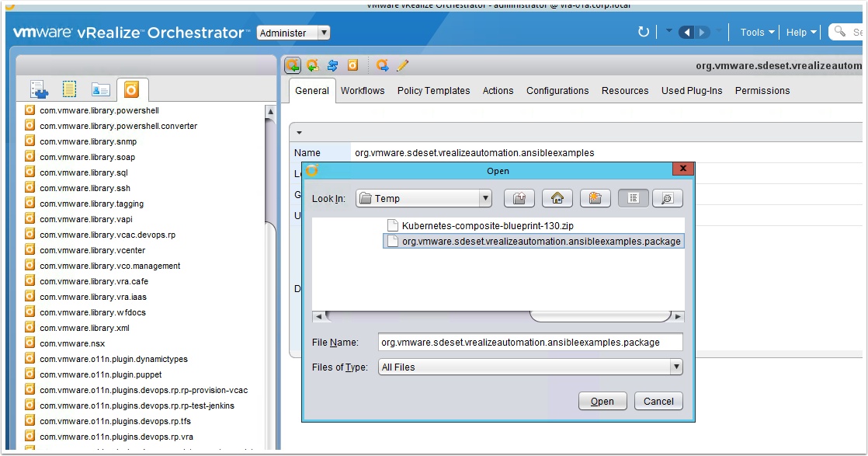Open the history dropdown arrow before back button

tap(668, 31)
